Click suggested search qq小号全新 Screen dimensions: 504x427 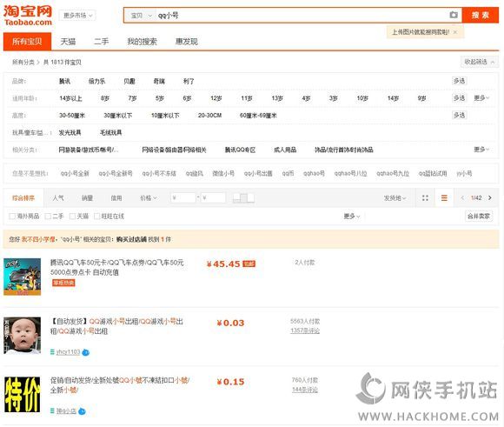point(75,173)
